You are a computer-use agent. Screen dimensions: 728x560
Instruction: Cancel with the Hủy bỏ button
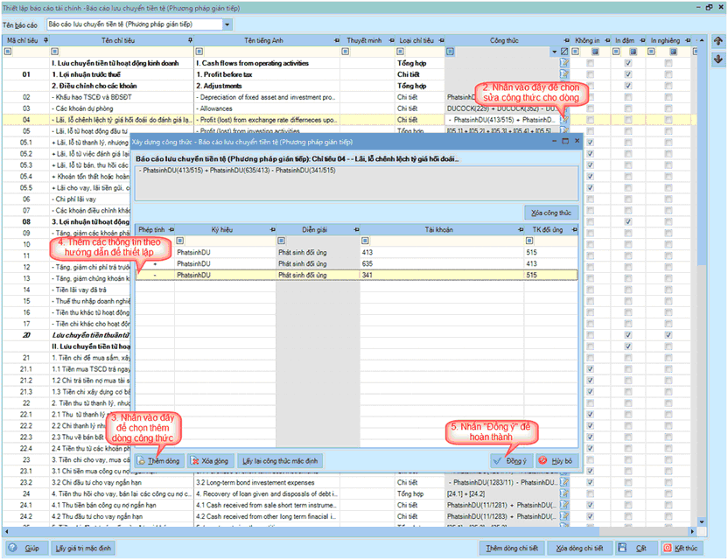556,461
